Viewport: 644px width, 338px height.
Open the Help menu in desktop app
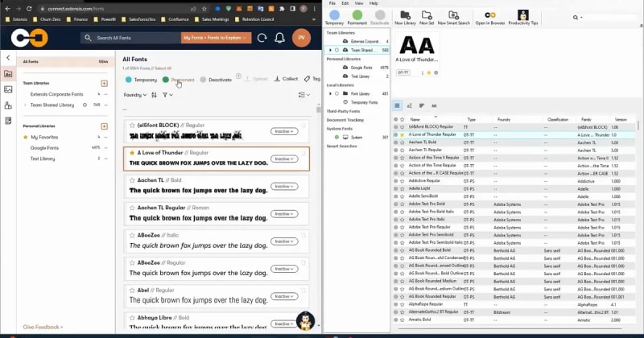click(374, 3)
